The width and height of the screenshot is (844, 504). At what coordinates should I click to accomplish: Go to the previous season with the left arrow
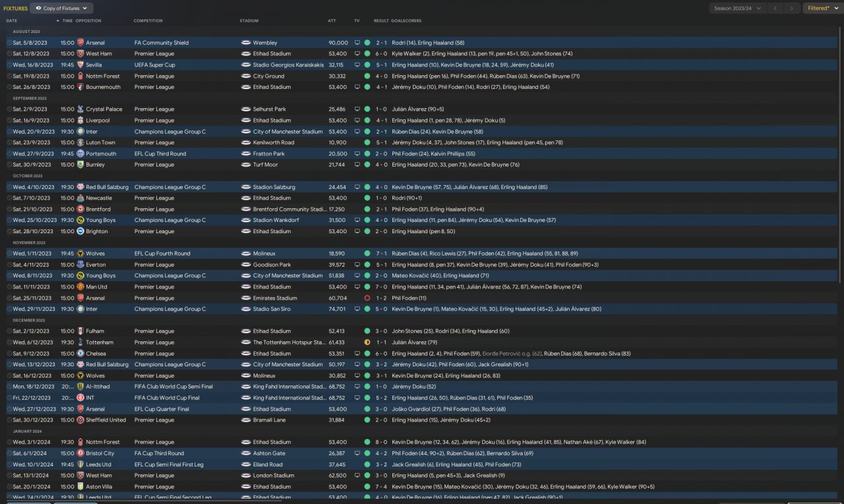(775, 9)
